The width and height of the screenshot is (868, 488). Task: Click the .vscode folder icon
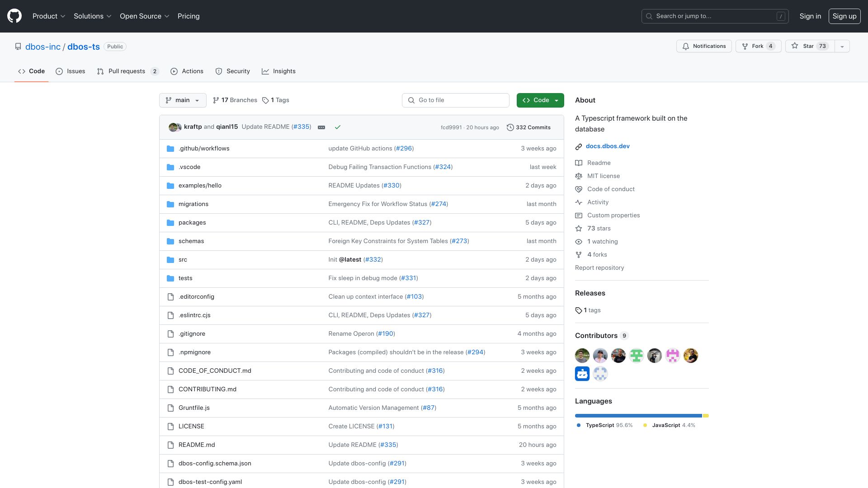(x=170, y=167)
